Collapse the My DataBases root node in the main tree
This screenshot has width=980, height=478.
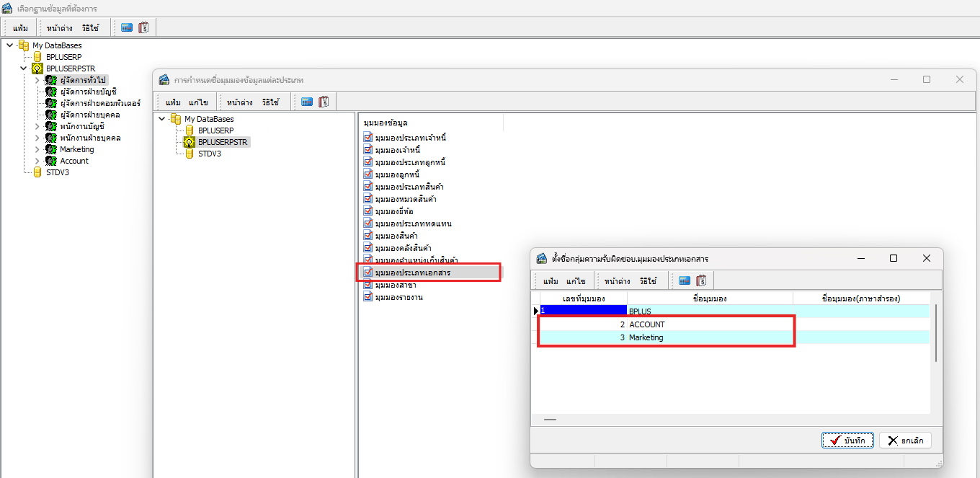[x=10, y=45]
